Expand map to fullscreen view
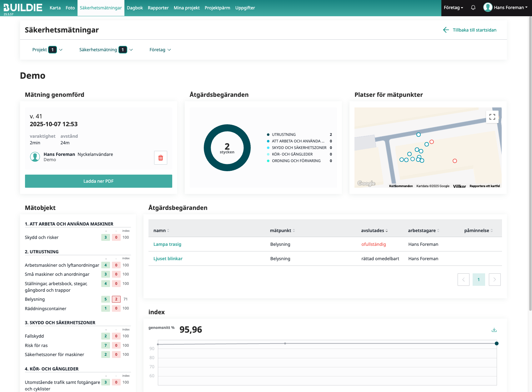This screenshot has height=392, width=532. click(x=492, y=117)
